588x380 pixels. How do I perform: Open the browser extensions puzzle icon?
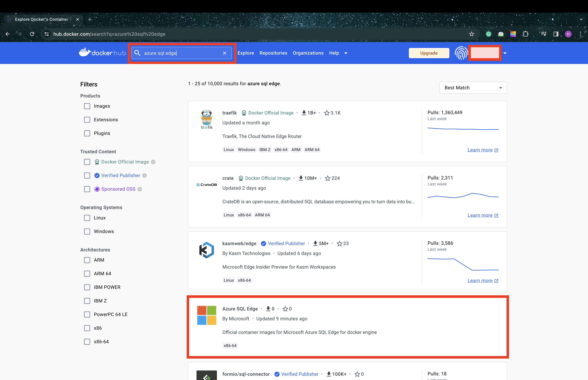click(525, 34)
